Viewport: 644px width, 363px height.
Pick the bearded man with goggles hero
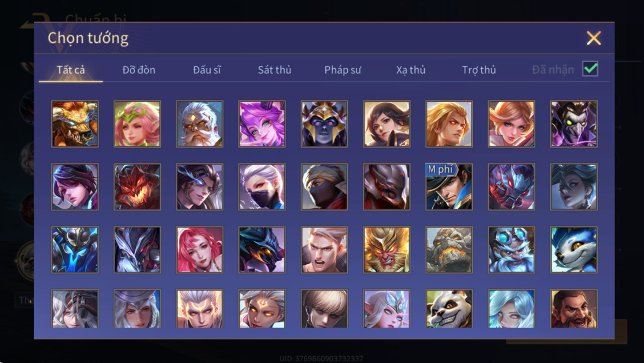click(512, 250)
